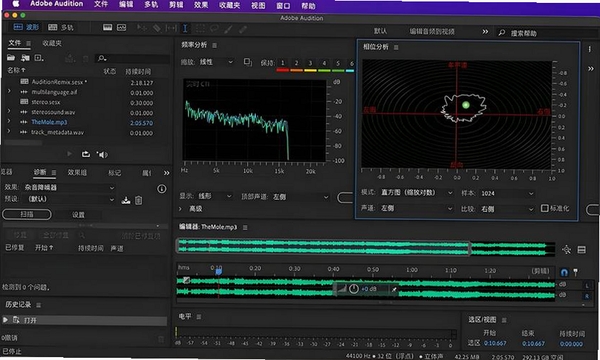Open the 比较 compare channel dropdown
The image size is (600, 360).
coord(507,209)
